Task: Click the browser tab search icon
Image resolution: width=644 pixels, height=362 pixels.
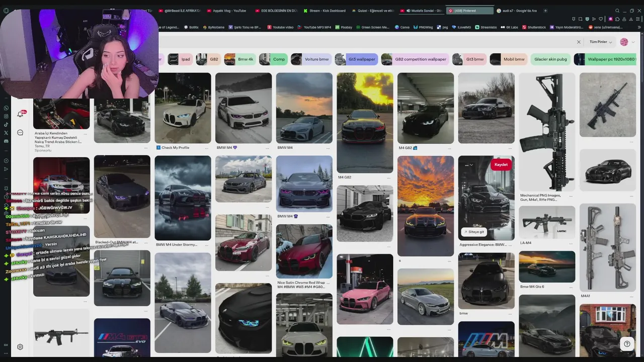Action: coord(617,11)
